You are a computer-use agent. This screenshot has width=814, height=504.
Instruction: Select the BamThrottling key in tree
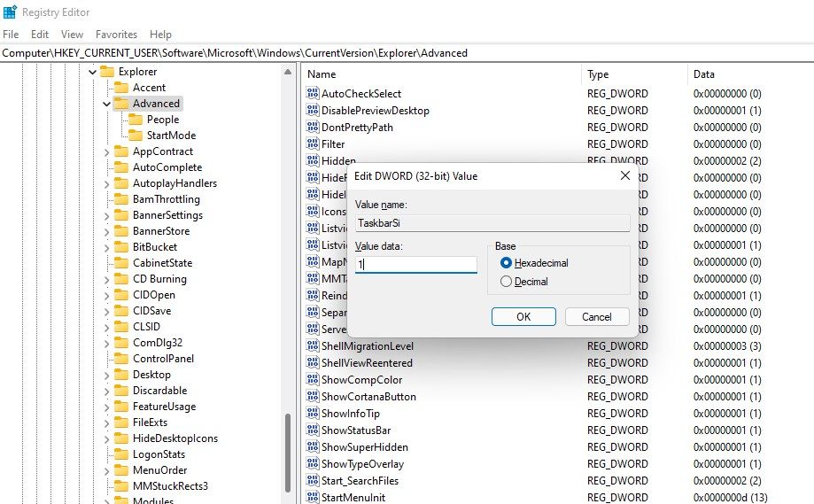(166, 199)
